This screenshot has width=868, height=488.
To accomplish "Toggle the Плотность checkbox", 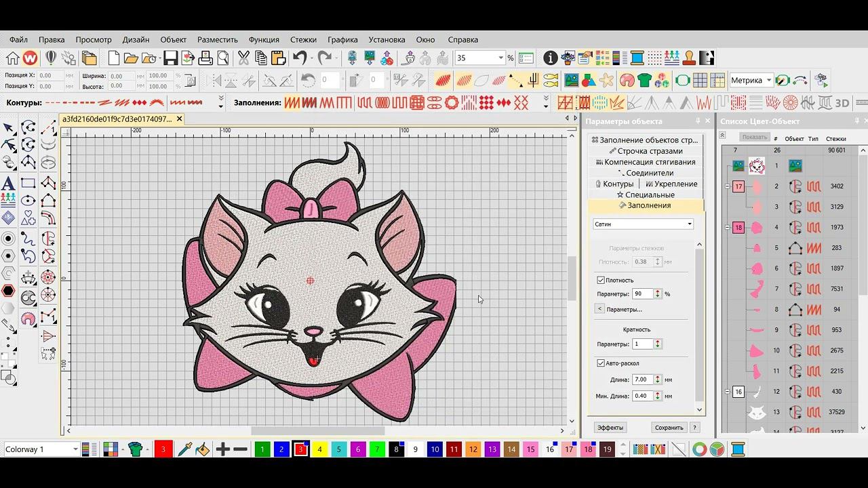I will pos(601,280).
